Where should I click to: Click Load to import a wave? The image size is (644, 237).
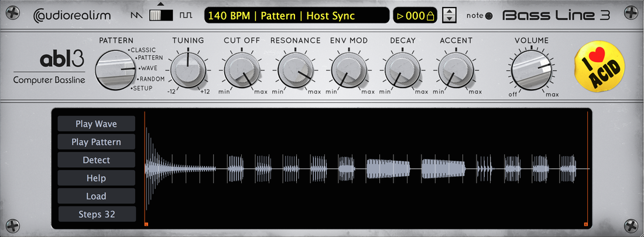click(x=96, y=197)
